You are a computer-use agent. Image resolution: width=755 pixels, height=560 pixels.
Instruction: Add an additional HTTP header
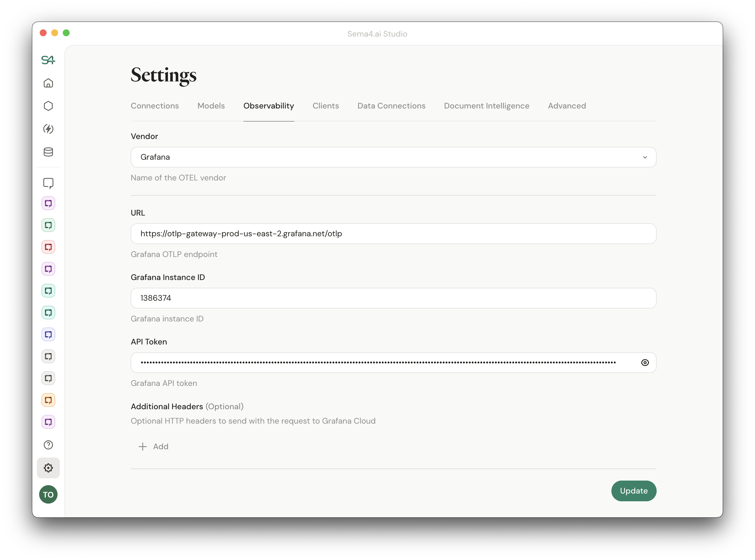click(153, 446)
